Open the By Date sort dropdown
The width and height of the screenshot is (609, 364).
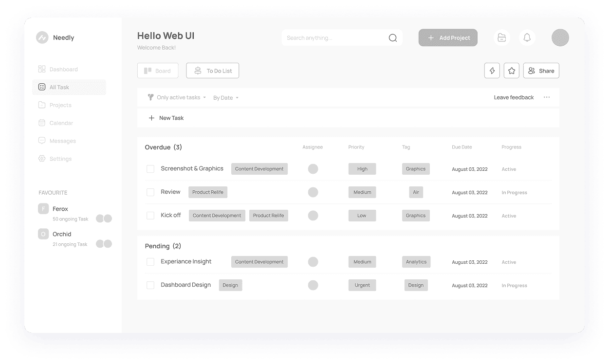(226, 98)
